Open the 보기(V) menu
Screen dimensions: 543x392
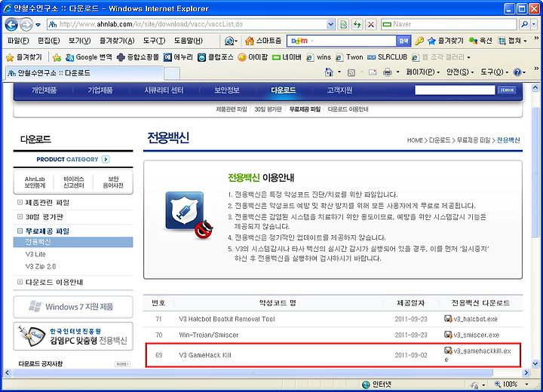(79, 41)
